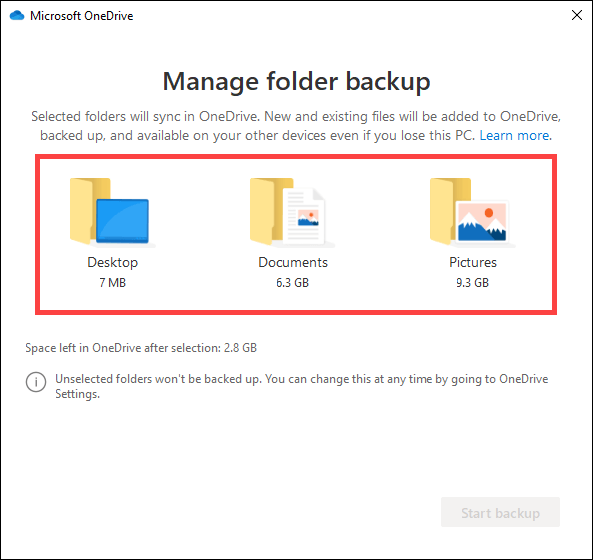The width and height of the screenshot is (593, 560).
Task: Click the Documents folder name label
Action: [x=293, y=262]
